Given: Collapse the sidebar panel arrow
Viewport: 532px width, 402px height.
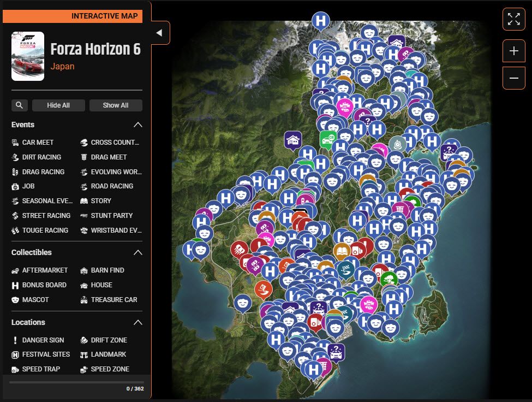Looking at the screenshot, I should tap(159, 33).
